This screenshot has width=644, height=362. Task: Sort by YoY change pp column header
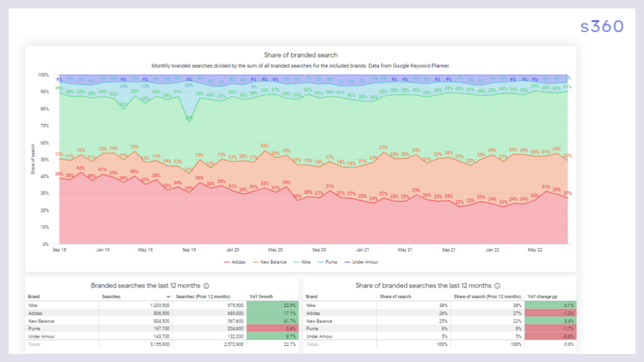tap(542, 297)
